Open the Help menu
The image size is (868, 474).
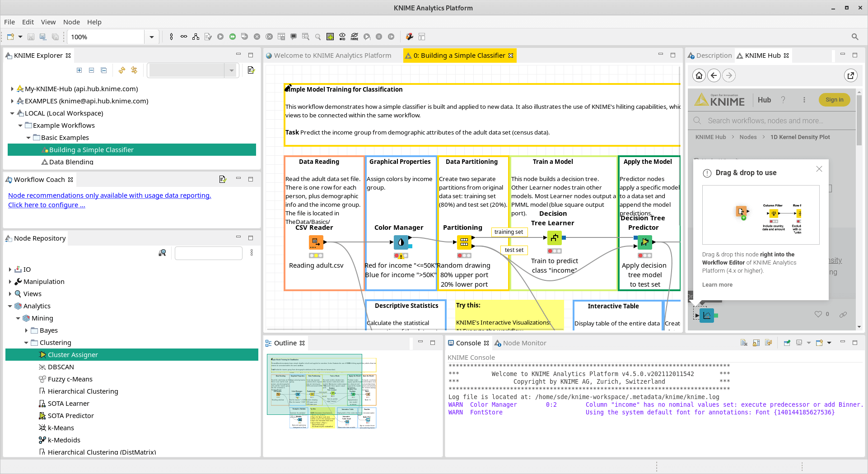(x=94, y=22)
